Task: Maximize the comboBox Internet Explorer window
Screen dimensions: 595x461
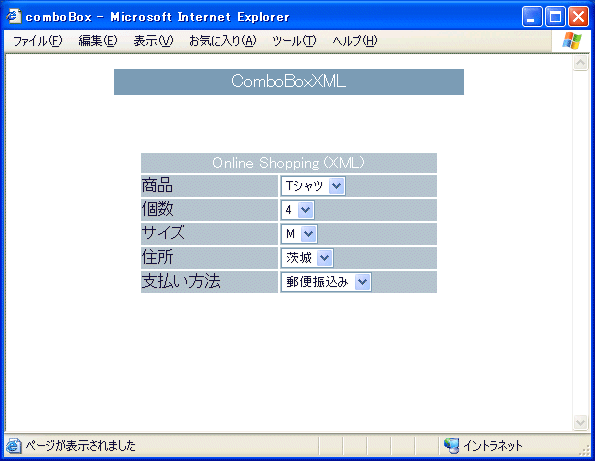Action: tap(555, 17)
